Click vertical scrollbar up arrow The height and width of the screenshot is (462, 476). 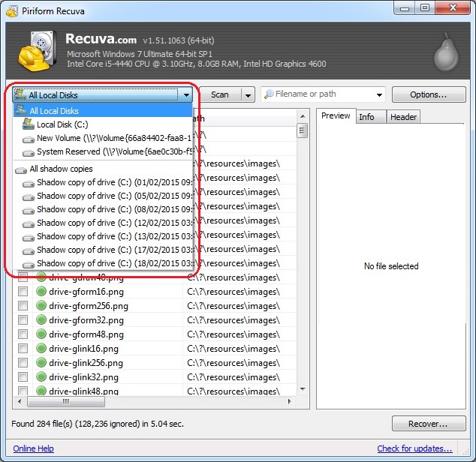303,116
